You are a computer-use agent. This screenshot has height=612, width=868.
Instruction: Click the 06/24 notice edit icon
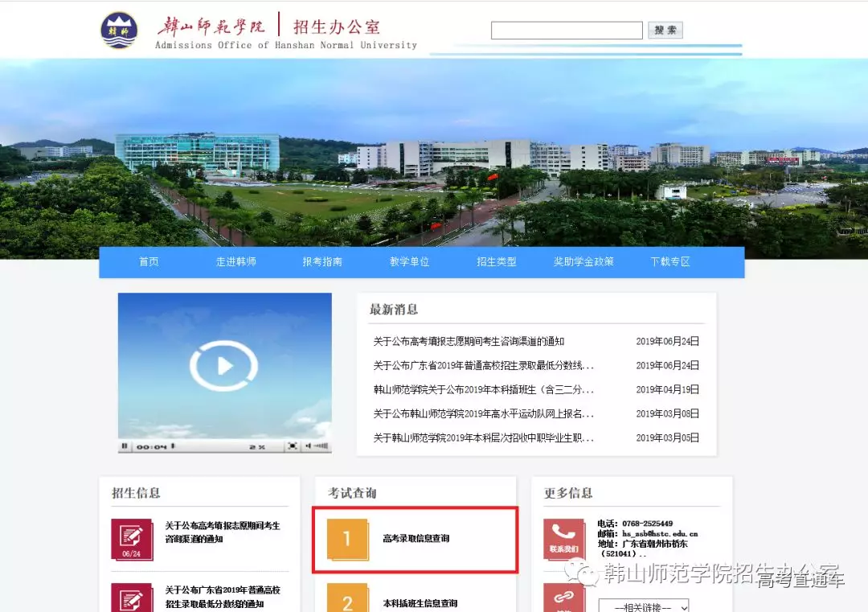tap(131, 539)
